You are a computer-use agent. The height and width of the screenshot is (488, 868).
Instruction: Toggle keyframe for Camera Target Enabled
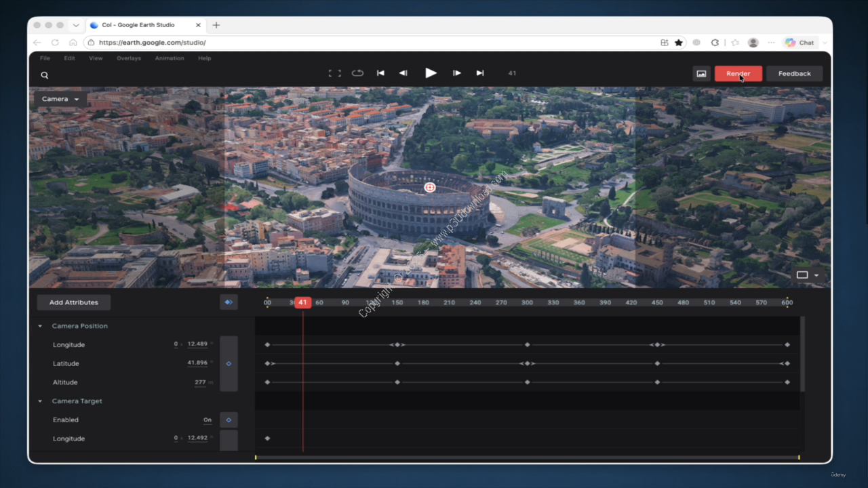click(x=229, y=420)
